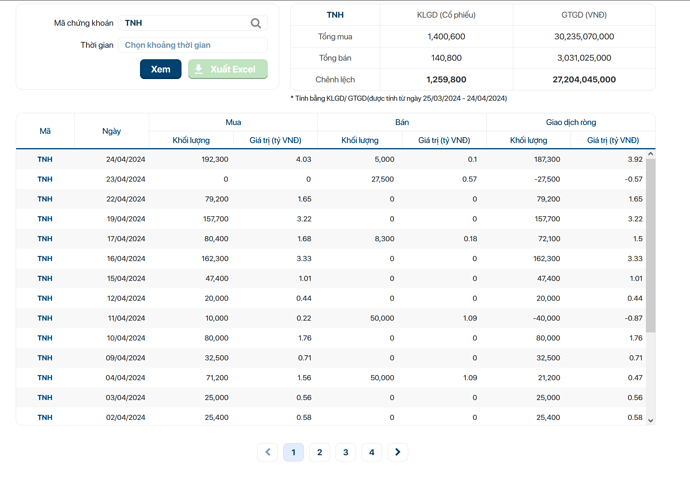
Task: Click the previous page arrow in pagination
Action: click(267, 452)
